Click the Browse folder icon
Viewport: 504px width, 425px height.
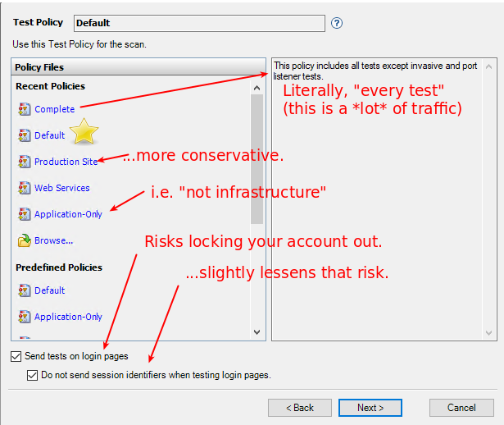click(x=24, y=240)
